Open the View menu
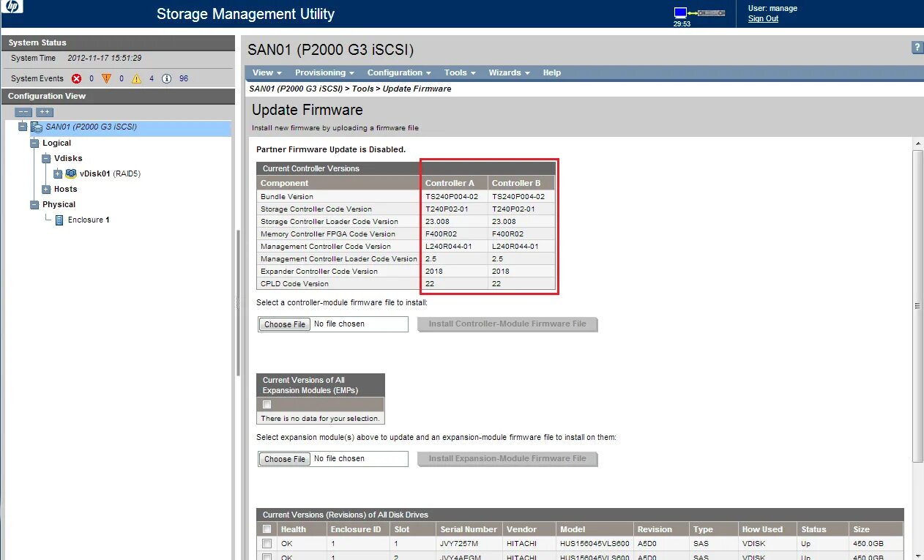The width and height of the screenshot is (924, 560). click(267, 72)
